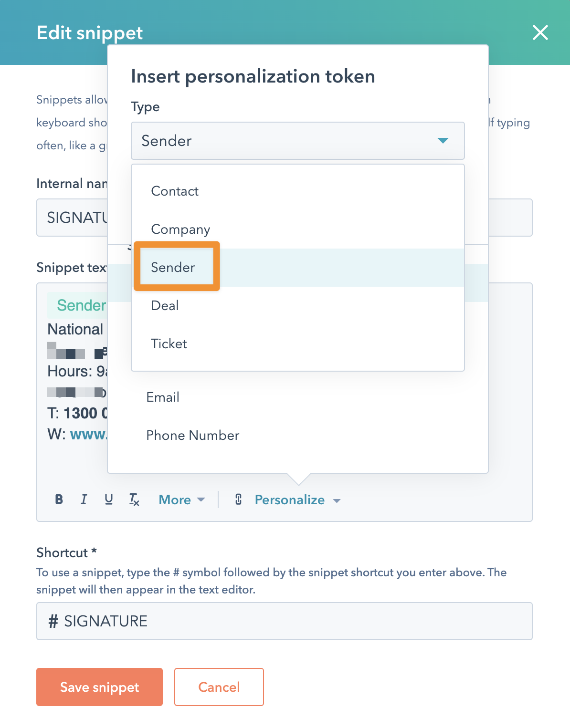Toggle italic text formatting
This screenshot has height=728, width=570.
[x=84, y=499]
